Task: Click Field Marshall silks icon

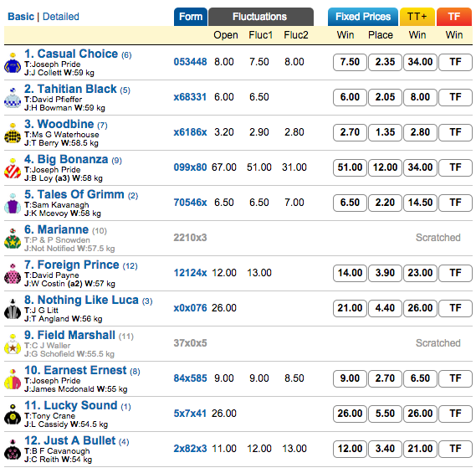Action: pyautogui.click(x=13, y=344)
